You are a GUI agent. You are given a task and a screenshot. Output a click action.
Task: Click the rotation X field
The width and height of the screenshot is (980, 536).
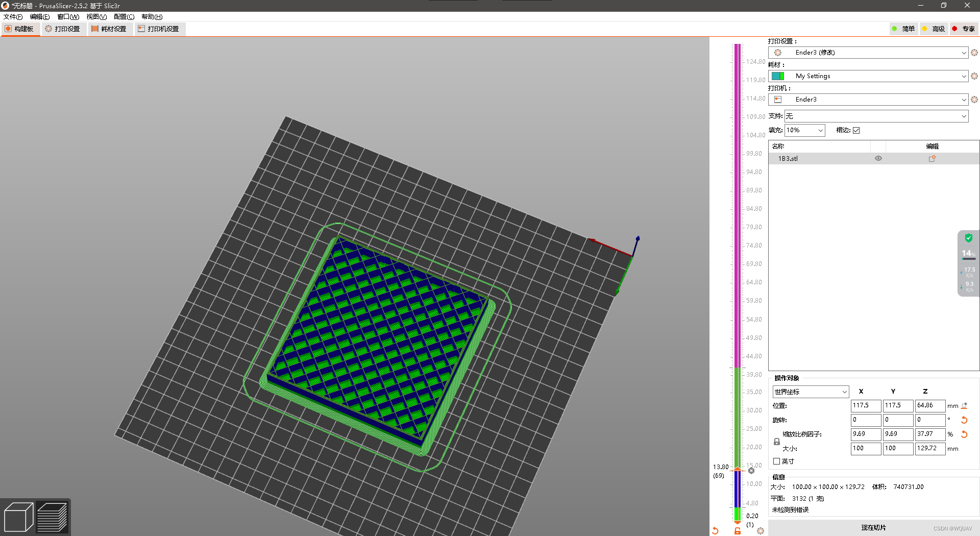(866, 420)
